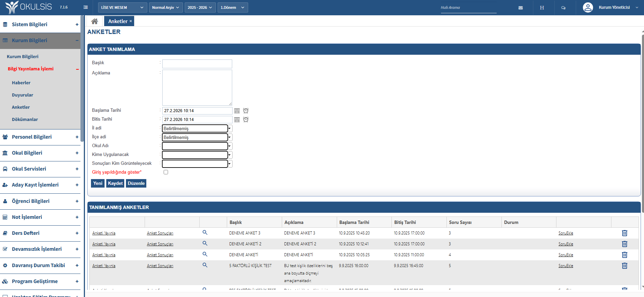
Task: Close the Anketler tab
Action: point(131,21)
